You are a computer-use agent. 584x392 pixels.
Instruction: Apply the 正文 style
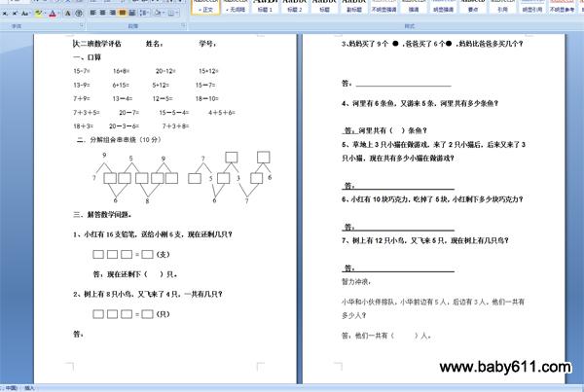pyautogui.click(x=206, y=7)
